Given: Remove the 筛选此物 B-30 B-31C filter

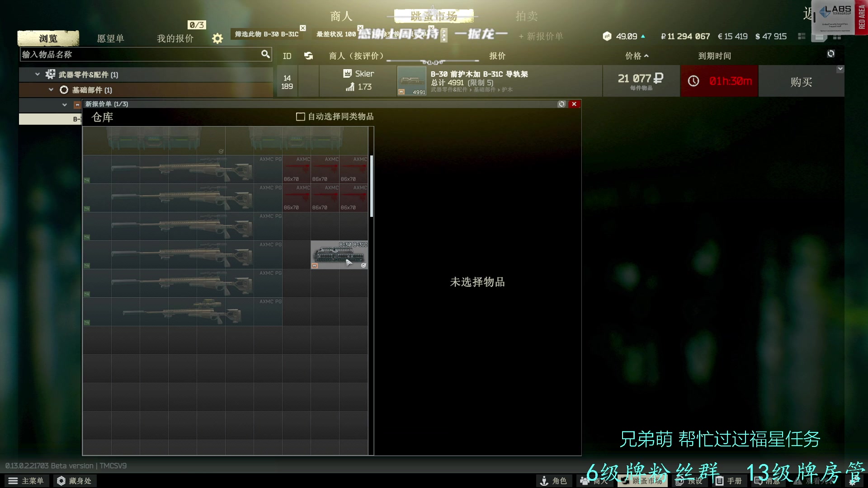Looking at the screenshot, I should pyautogui.click(x=303, y=28).
